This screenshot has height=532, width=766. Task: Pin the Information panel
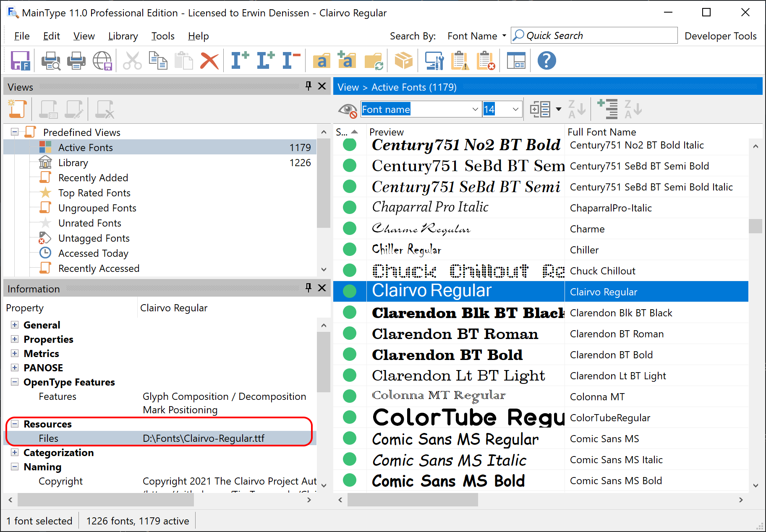coord(308,288)
